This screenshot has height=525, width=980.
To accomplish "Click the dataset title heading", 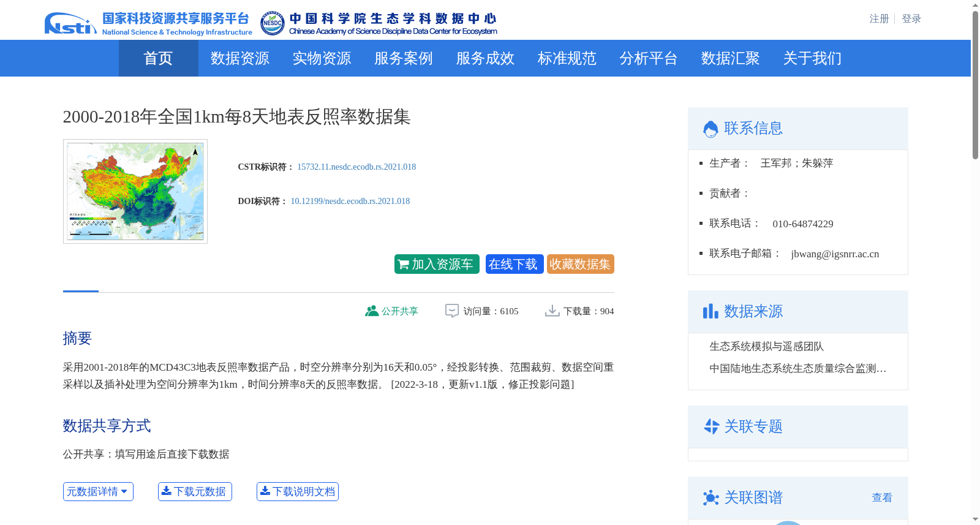I will pyautogui.click(x=236, y=116).
